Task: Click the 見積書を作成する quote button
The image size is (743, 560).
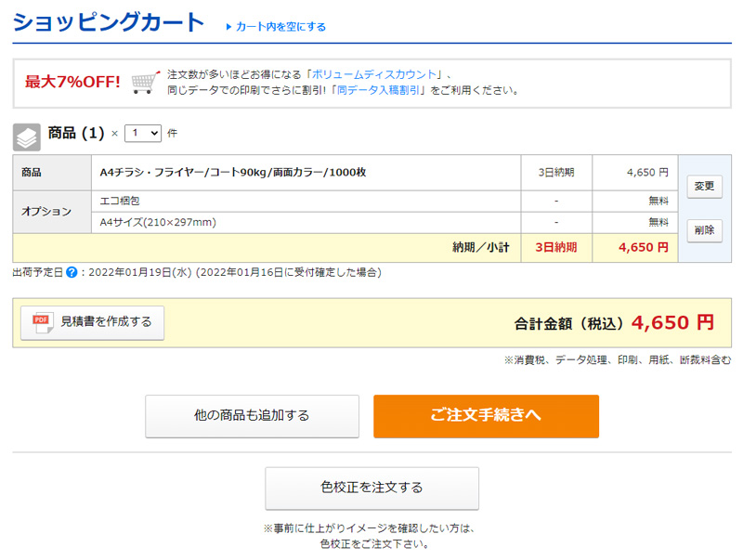Action: pos(91,320)
